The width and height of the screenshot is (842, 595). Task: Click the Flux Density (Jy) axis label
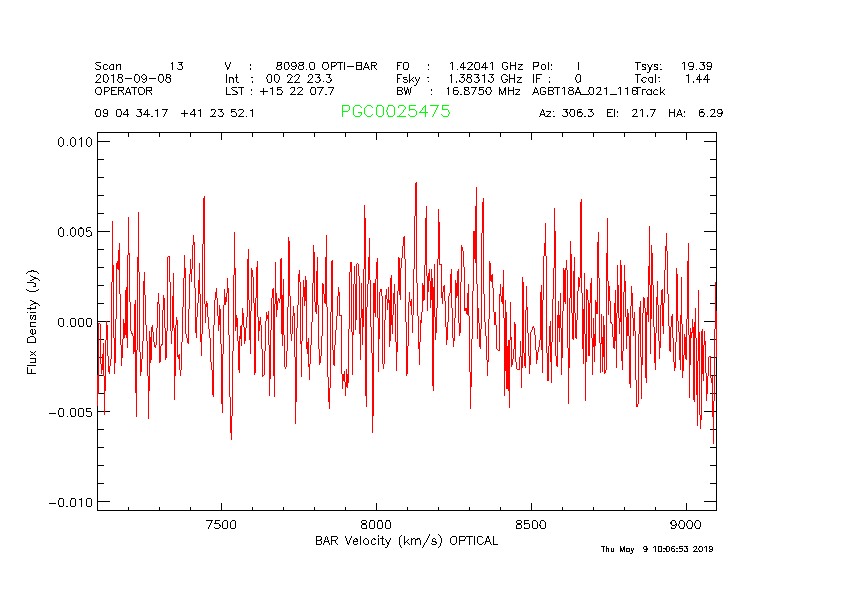[32, 322]
